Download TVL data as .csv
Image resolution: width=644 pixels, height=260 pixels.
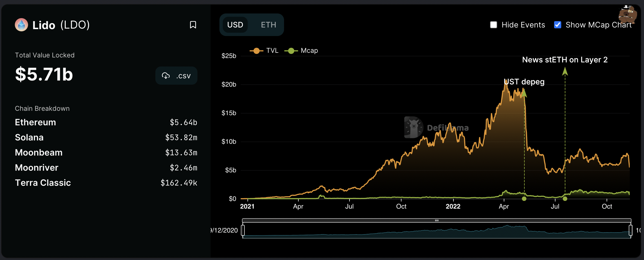point(176,76)
